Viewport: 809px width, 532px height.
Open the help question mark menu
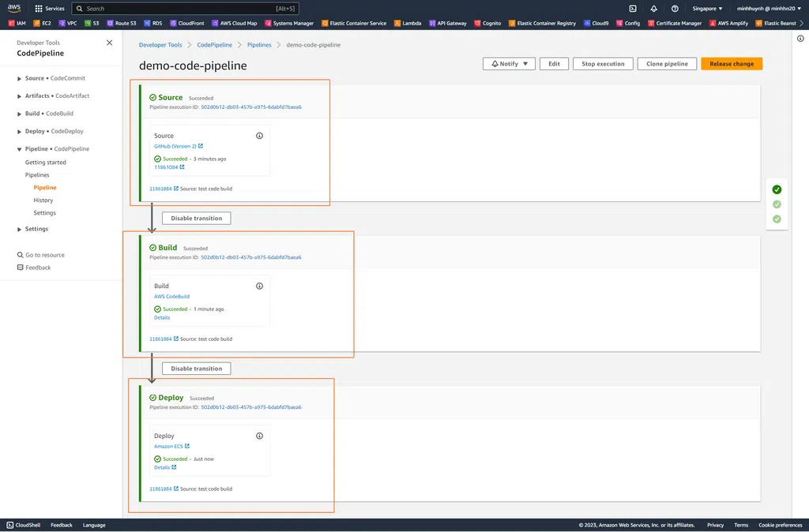[675, 8]
